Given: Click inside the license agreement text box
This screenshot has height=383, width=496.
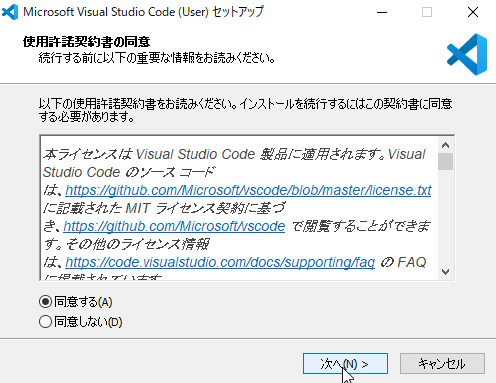Looking at the screenshot, I should (x=239, y=208).
